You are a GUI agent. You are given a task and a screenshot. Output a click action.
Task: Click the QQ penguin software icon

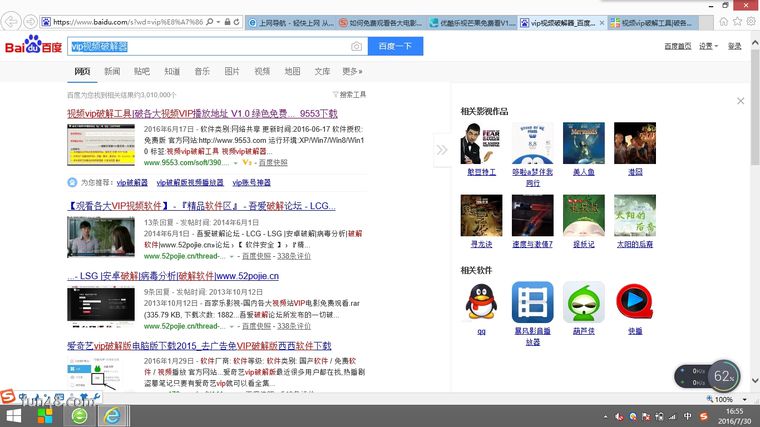481,302
